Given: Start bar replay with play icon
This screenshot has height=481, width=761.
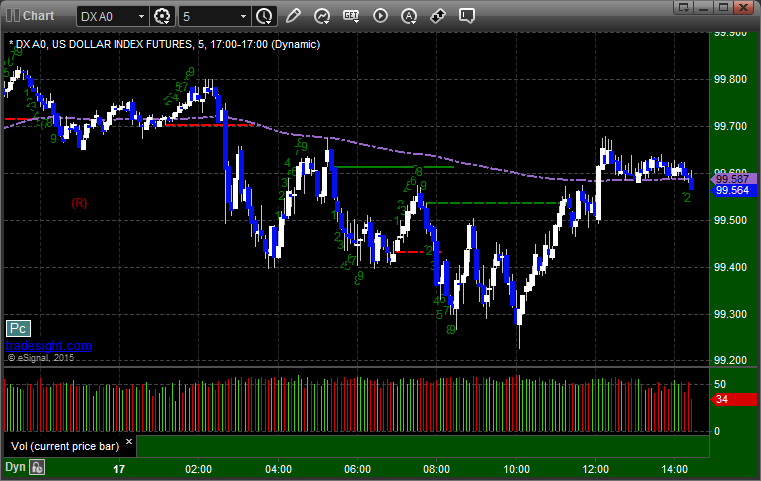Looking at the screenshot, I should pos(380,16).
